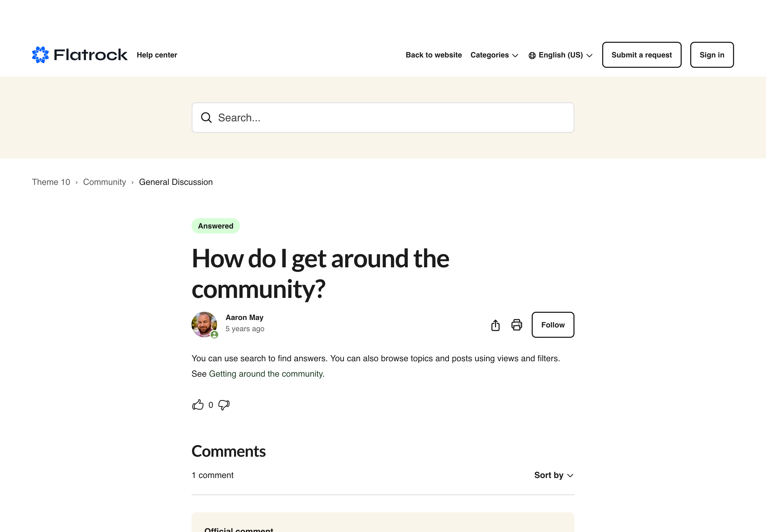Viewport: 766px width, 532px height.
Task: Upvote the post with thumbs up
Action: [x=198, y=405]
